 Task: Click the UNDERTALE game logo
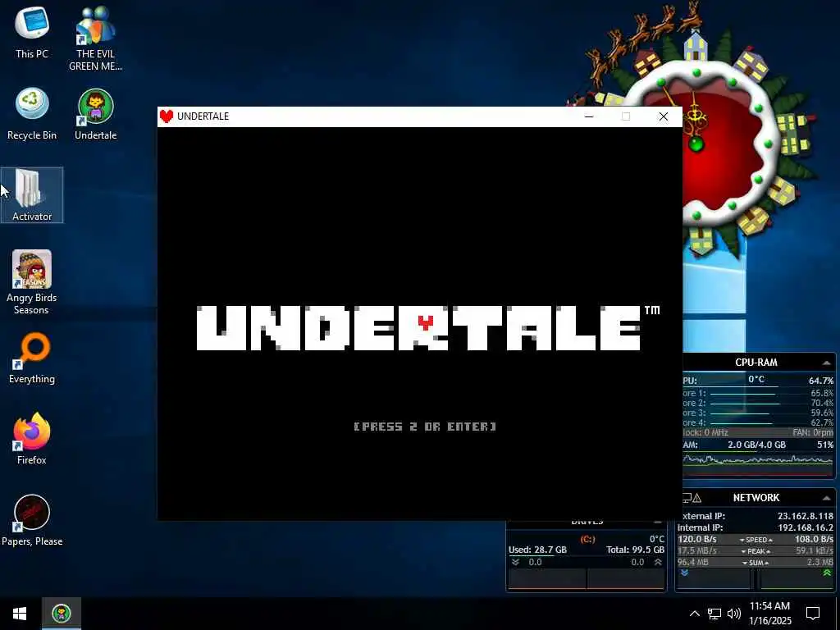(419, 328)
